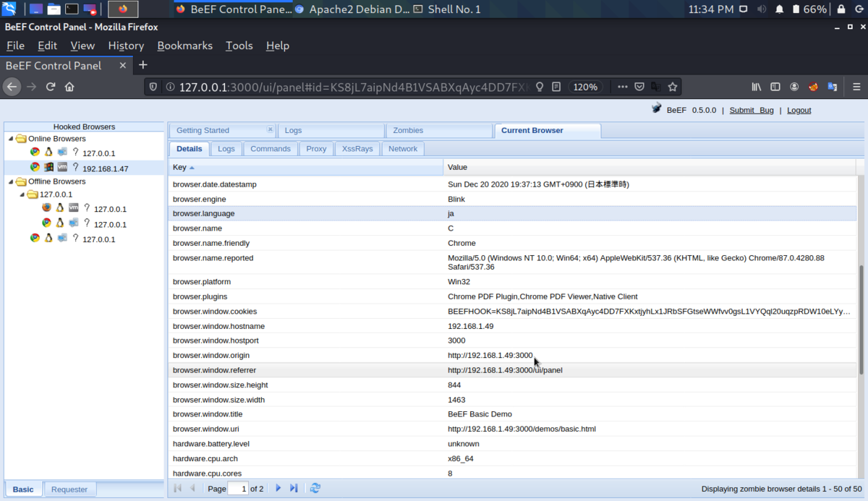Show desktop using the panel icon
This screenshot has height=501, width=868.
[35, 9]
